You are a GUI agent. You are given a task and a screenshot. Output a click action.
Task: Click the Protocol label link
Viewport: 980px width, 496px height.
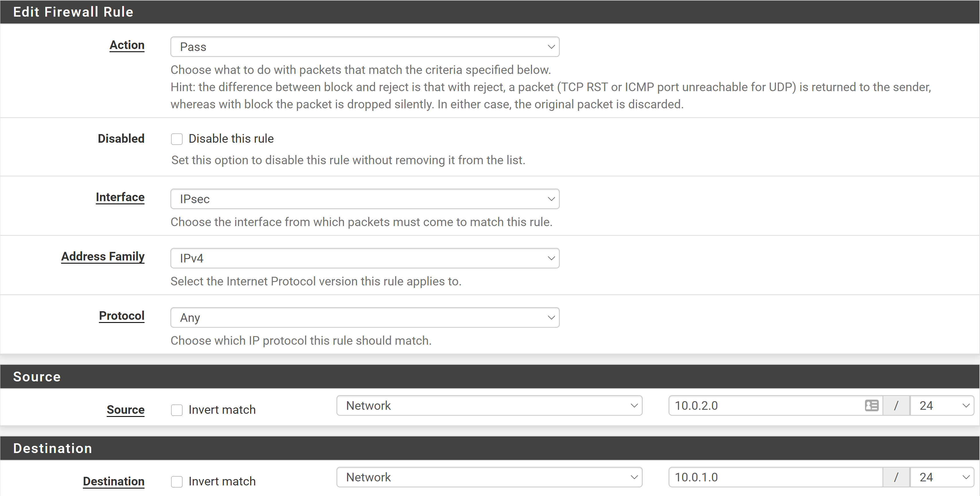click(x=122, y=315)
